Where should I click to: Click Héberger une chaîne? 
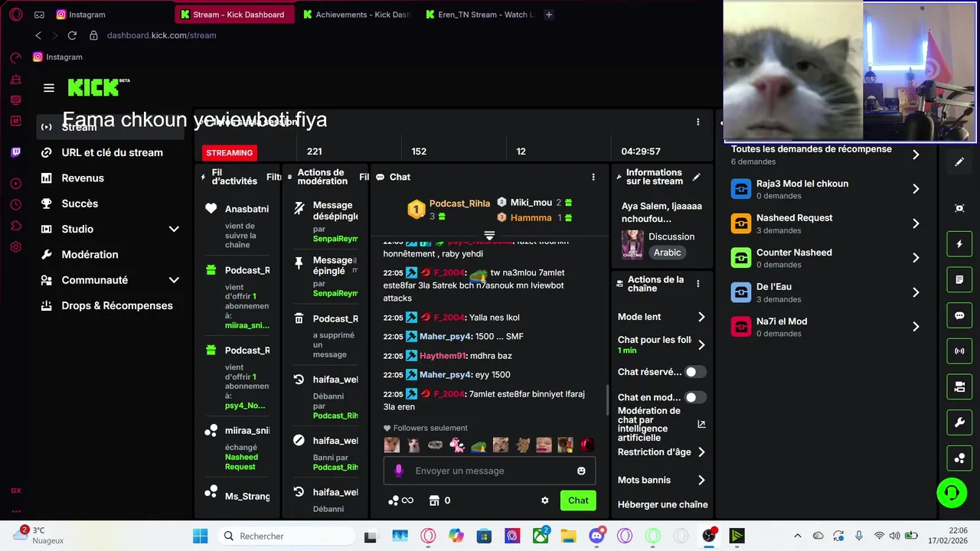tap(662, 504)
